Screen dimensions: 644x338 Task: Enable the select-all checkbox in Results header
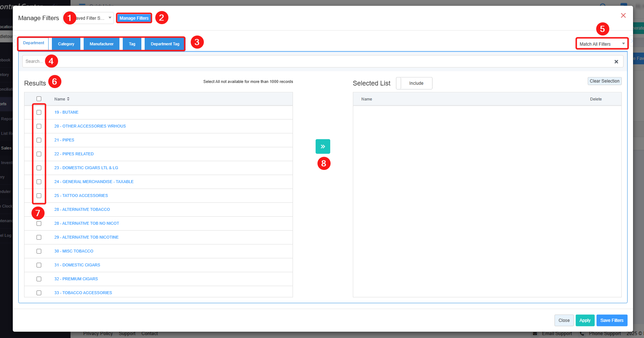pyautogui.click(x=39, y=99)
